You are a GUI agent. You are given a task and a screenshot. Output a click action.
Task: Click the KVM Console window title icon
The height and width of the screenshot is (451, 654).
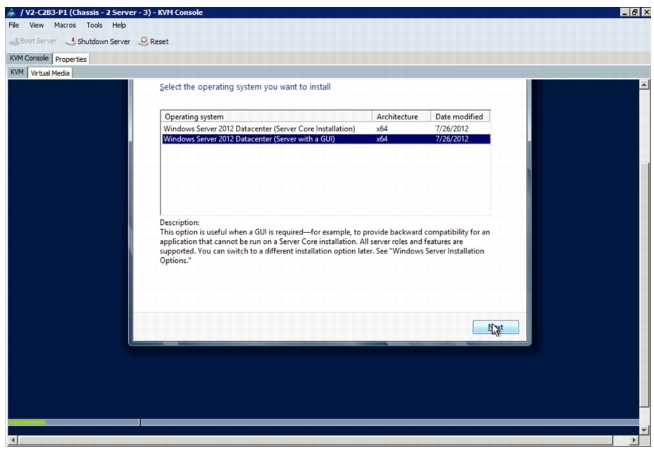[x=12, y=13]
